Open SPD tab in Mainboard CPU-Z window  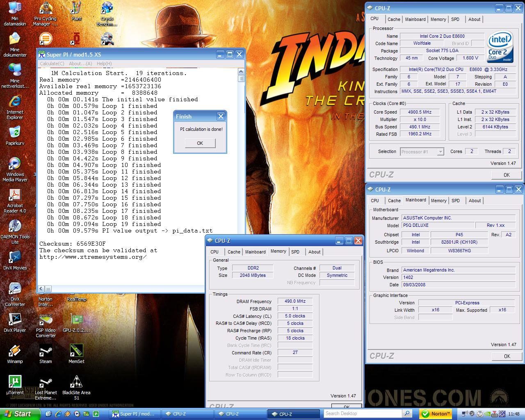click(x=456, y=201)
